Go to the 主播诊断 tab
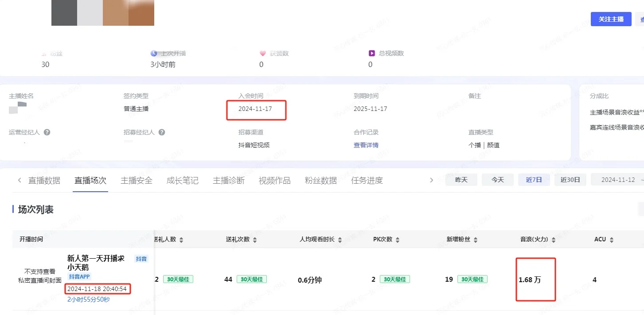Viewport: 644px width, 315px height. click(229, 181)
